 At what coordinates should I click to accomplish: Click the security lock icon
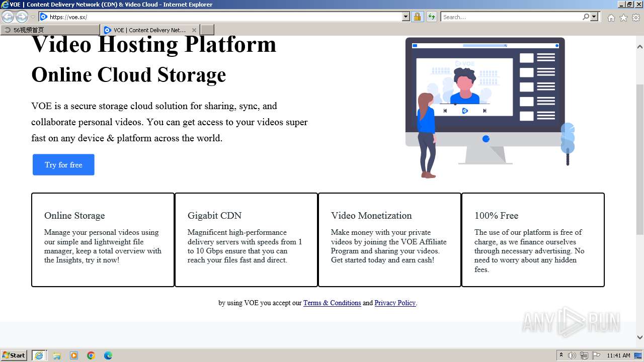(417, 17)
